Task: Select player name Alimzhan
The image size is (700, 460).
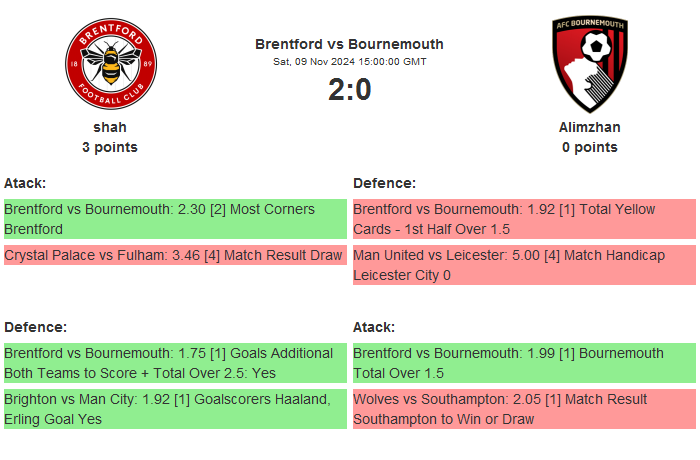Action: point(589,127)
